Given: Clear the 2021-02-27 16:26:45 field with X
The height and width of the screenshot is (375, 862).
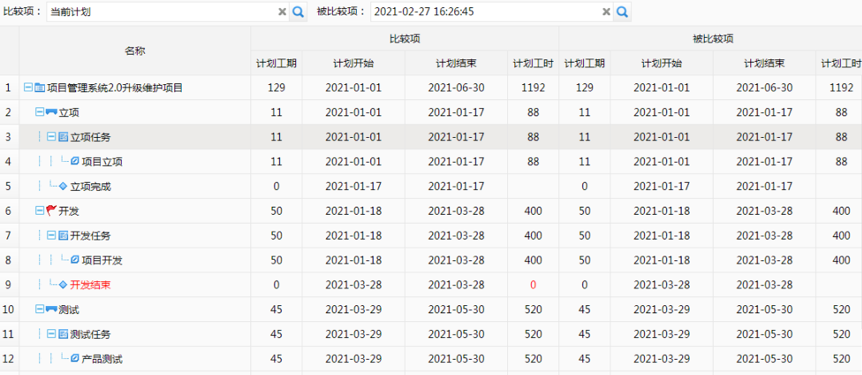Looking at the screenshot, I should pyautogui.click(x=606, y=12).
